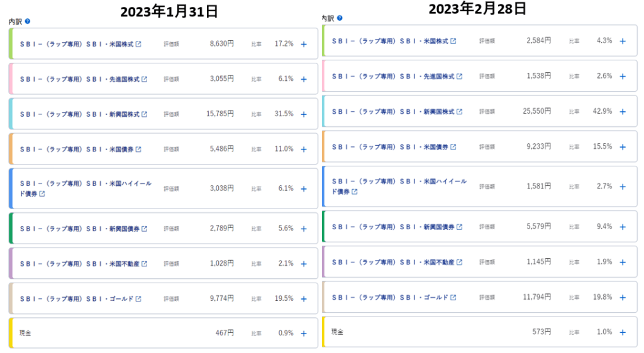Expand the 現金 row showing 467円
The image size is (644, 353).
304,334
